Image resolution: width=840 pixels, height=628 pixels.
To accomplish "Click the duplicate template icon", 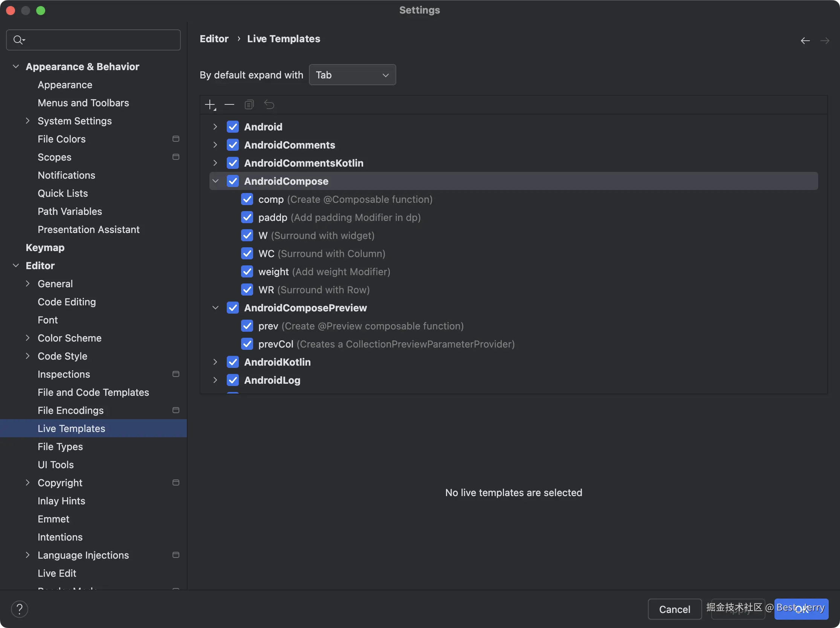I will coord(249,104).
